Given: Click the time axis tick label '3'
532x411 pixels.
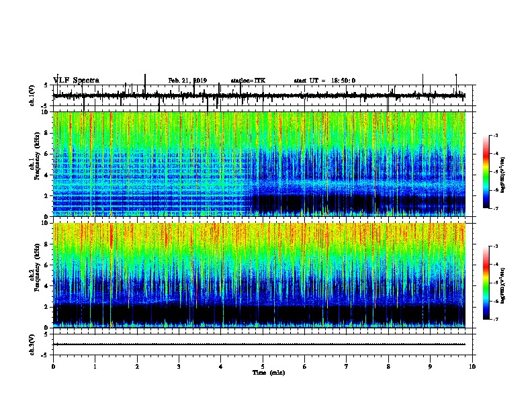Looking at the screenshot, I should [x=179, y=367].
